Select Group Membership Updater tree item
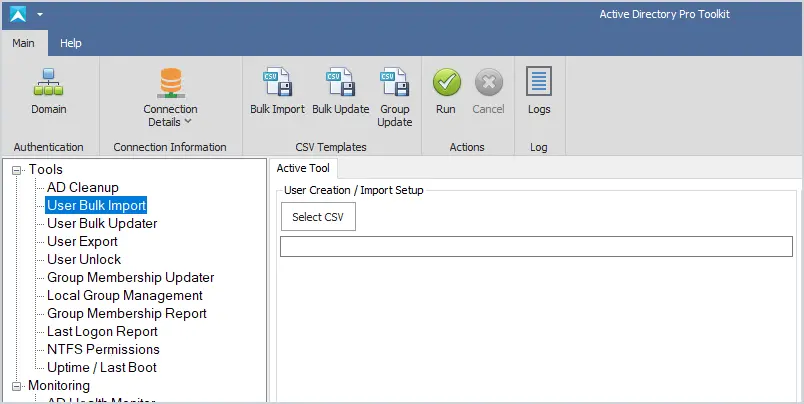 pyautogui.click(x=131, y=277)
